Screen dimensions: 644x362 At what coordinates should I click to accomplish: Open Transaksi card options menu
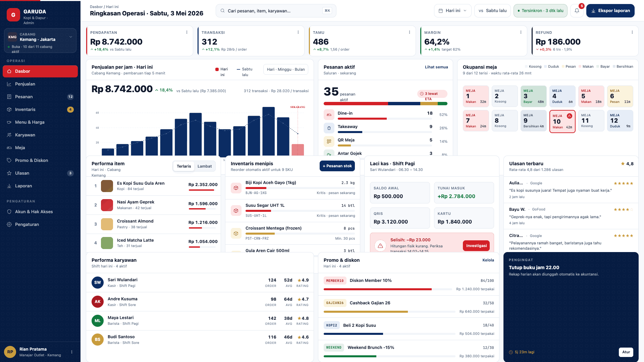point(298,33)
